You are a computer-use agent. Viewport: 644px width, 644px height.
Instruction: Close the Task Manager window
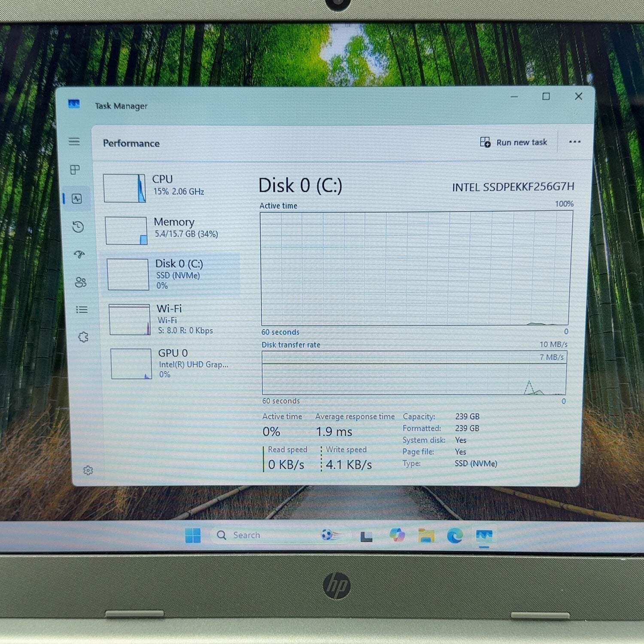pyautogui.click(x=579, y=96)
